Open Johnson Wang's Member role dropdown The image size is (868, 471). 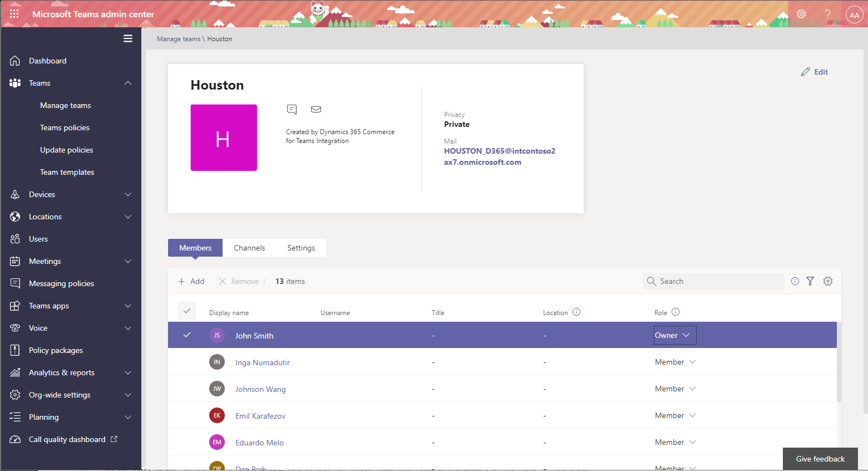tap(675, 388)
